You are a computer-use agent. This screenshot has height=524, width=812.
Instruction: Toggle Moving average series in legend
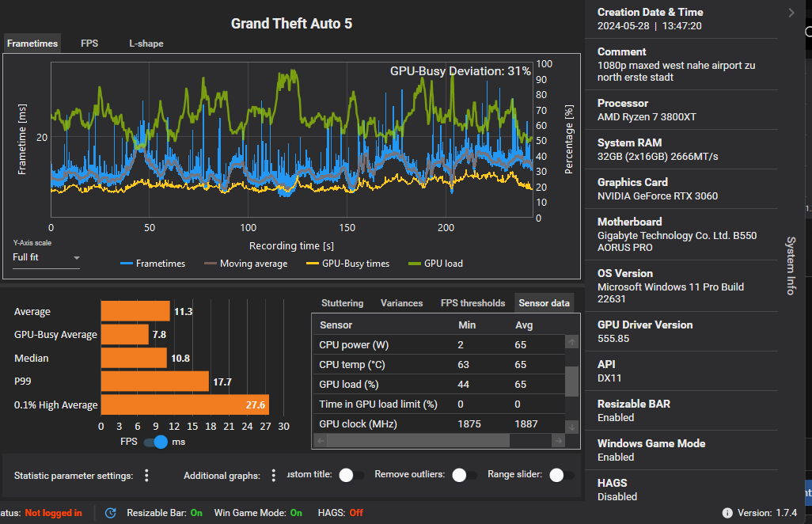(246, 263)
